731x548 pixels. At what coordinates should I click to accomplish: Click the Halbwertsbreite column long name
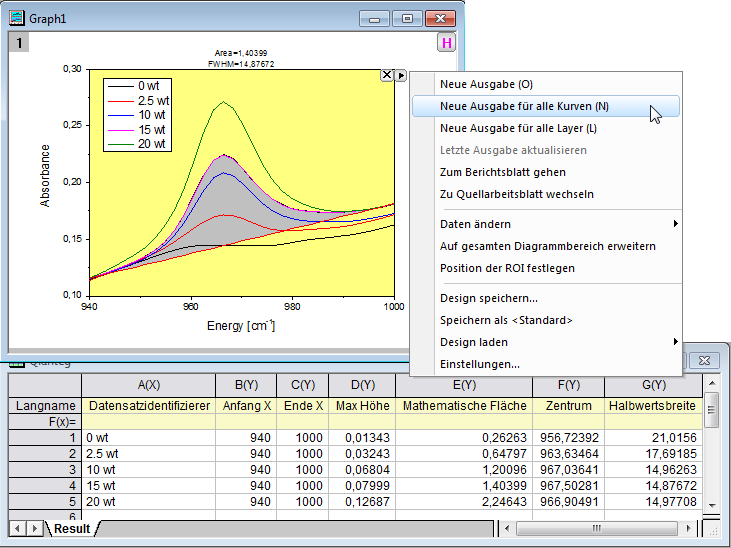(x=654, y=406)
